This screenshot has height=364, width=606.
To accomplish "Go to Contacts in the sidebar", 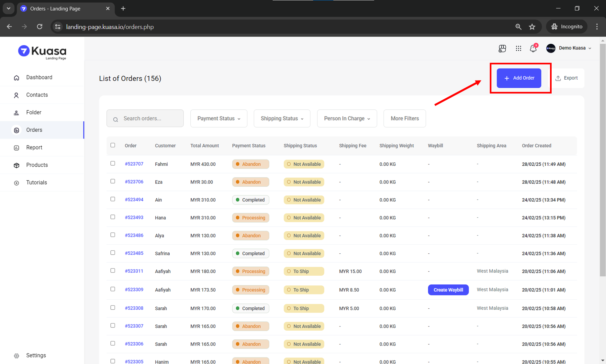I will [37, 95].
